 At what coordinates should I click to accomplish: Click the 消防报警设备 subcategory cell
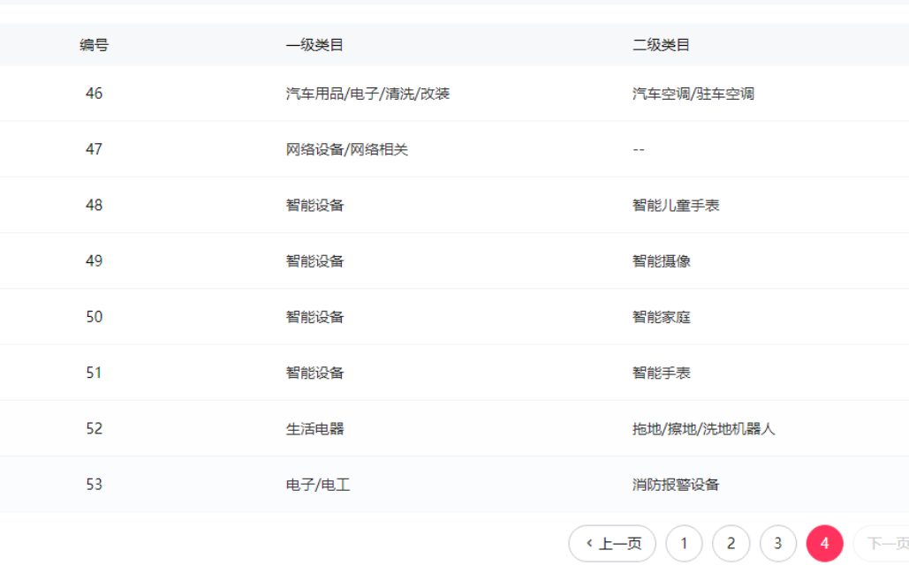(x=676, y=485)
